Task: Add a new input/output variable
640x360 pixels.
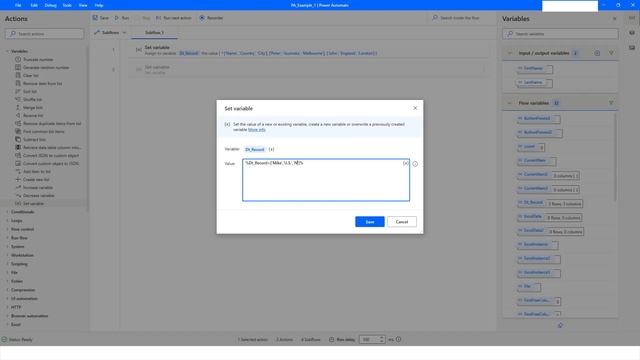Action: (x=597, y=53)
